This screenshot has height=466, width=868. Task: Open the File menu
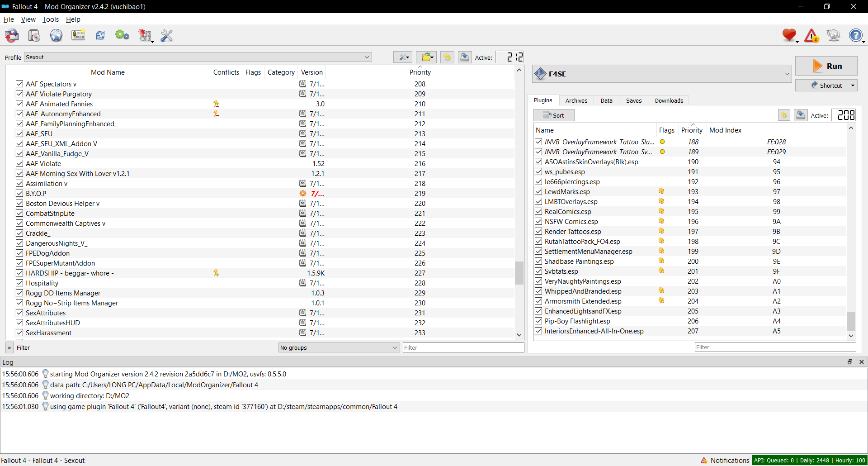(x=9, y=19)
